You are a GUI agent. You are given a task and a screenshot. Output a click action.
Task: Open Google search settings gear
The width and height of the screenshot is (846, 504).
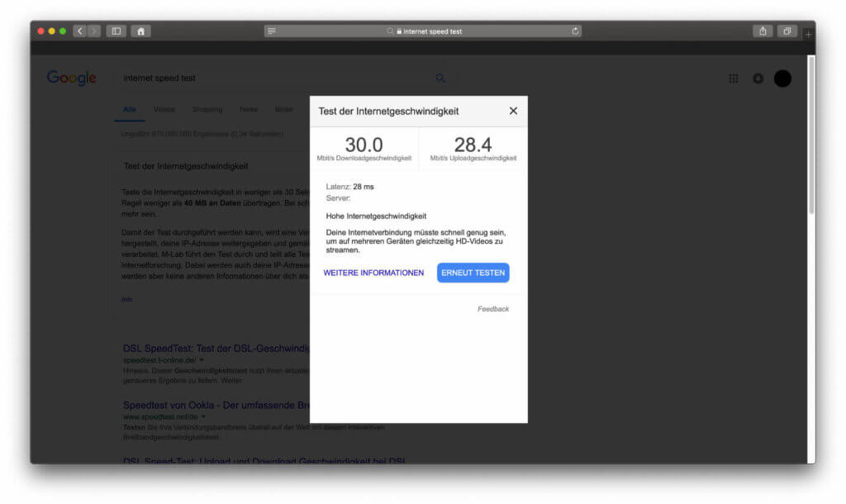(x=758, y=78)
